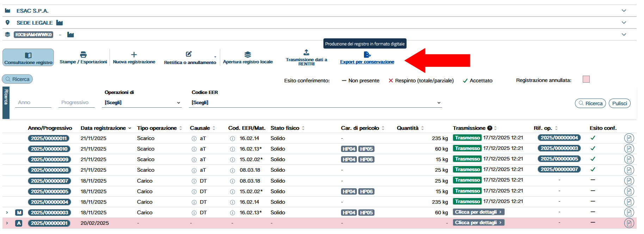644x234 pixels.
Task: Open the Codice EER dropdown
Action: 315,103
